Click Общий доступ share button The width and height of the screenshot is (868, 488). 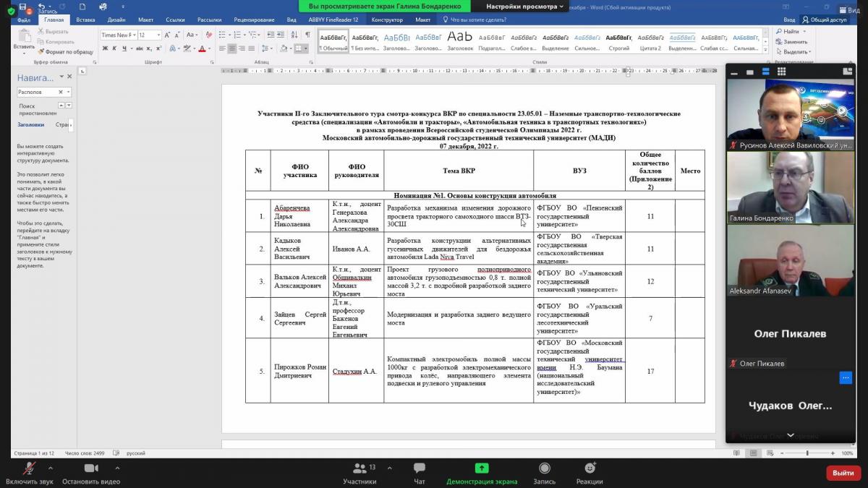coord(824,20)
